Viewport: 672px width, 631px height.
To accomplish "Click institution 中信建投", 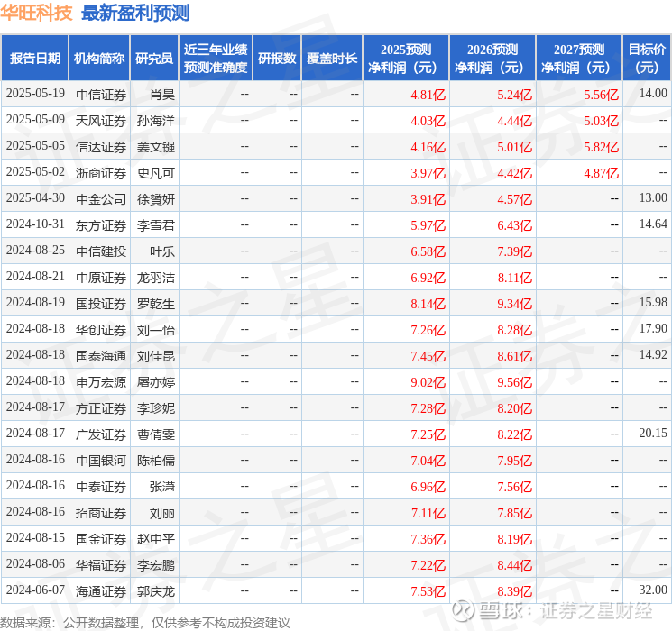I will coord(101,251).
